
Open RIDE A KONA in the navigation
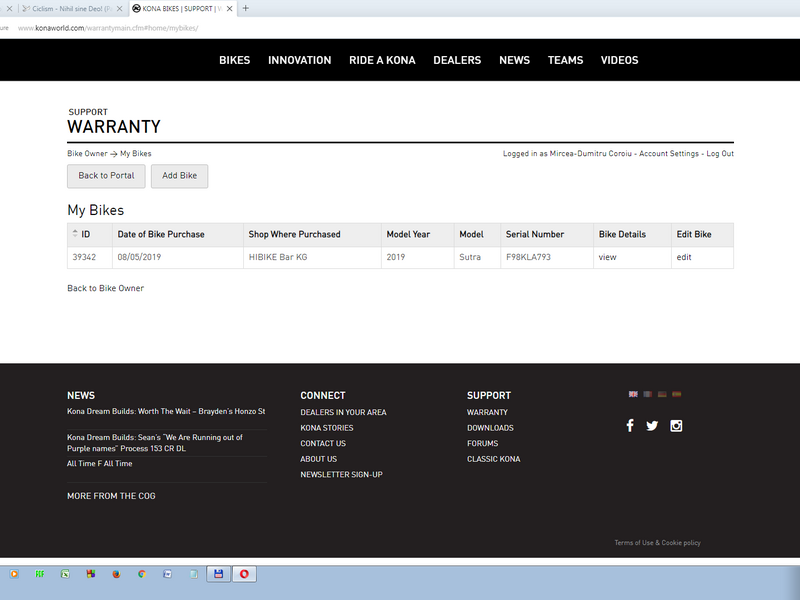pyautogui.click(x=382, y=60)
